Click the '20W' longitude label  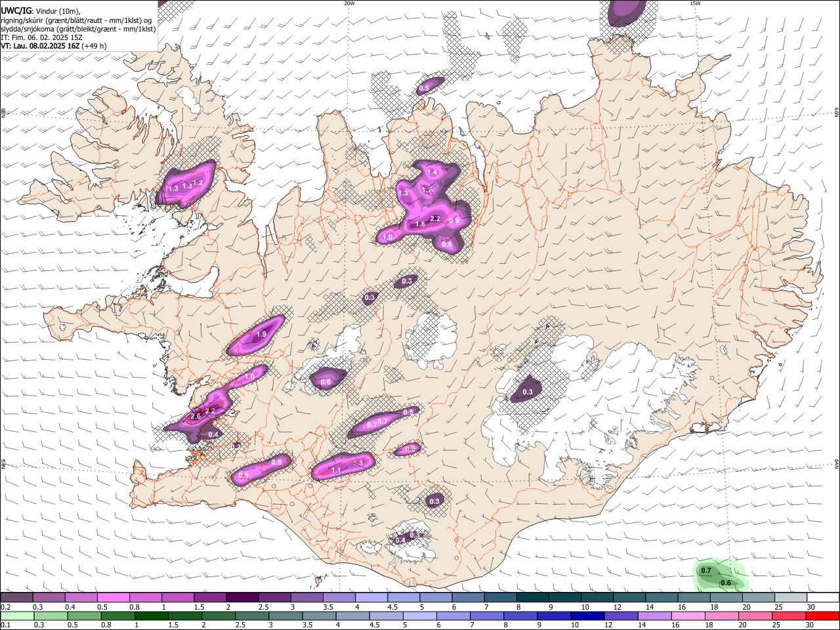pos(349,3)
